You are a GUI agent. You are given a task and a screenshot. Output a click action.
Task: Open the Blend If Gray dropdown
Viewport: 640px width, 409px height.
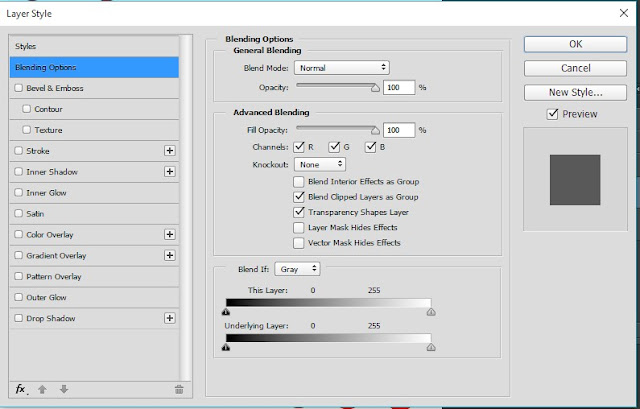click(x=297, y=269)
